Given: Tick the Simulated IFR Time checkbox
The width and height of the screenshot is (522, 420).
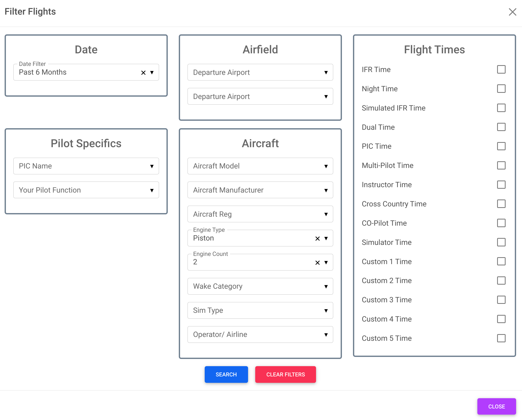Looking at the screenshot, I should tap(501, 108).
